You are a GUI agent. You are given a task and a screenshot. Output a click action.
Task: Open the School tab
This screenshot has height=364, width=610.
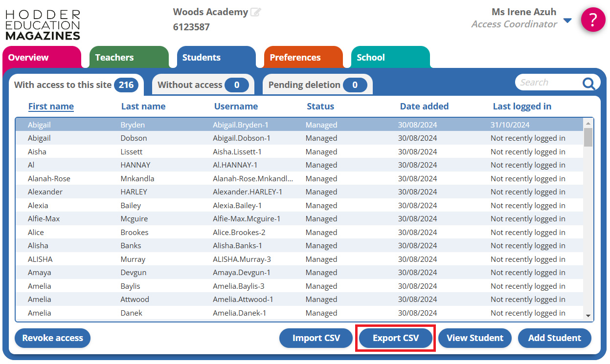point(371,58)
